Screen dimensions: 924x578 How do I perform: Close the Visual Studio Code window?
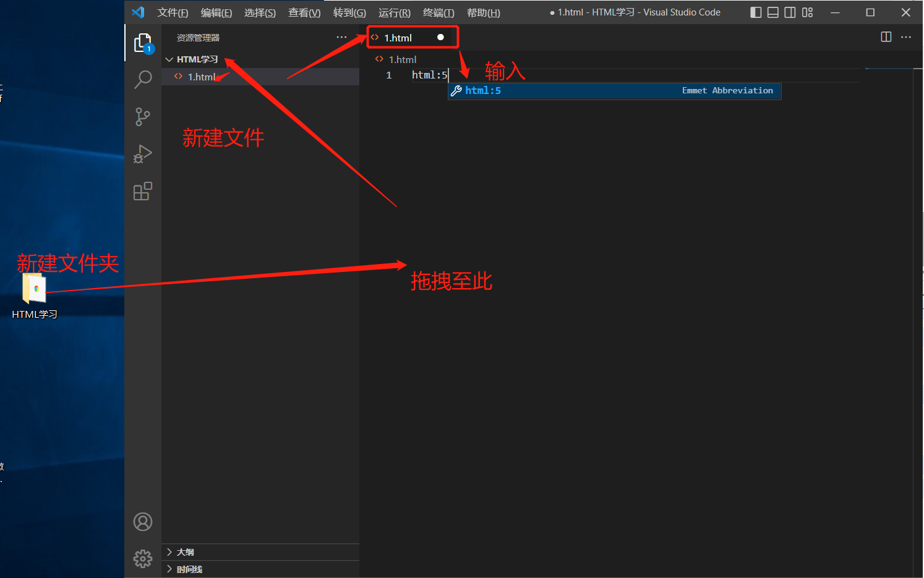coord(906,12)
